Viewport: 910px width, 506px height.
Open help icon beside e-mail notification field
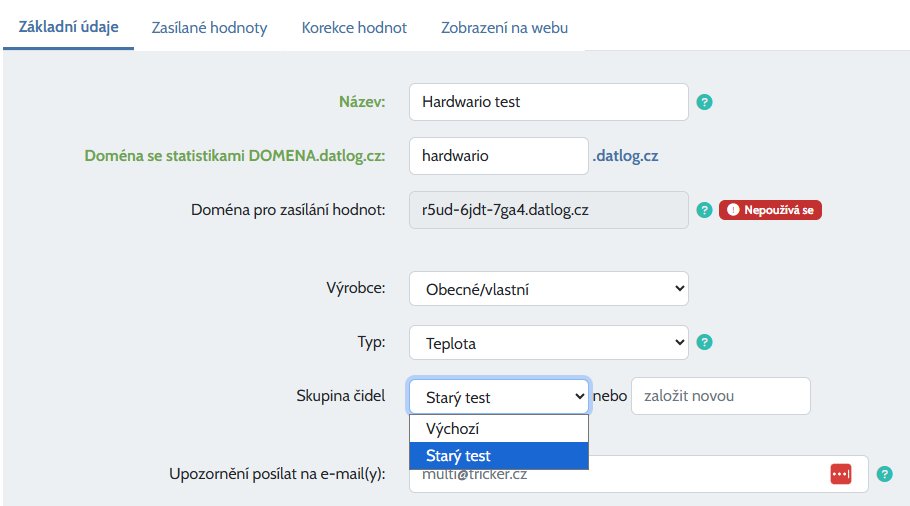click(x=884, y=474)
